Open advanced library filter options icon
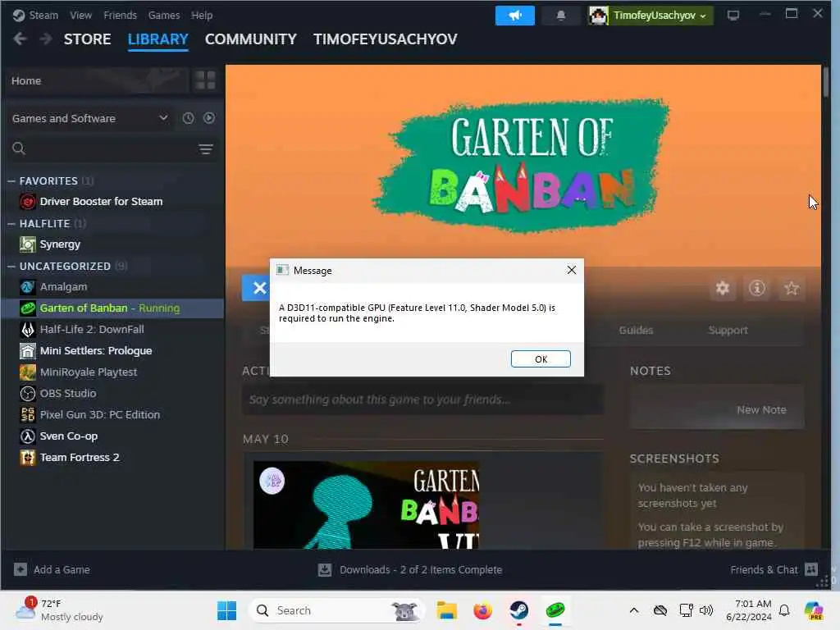This screenshot has height=630, width=840. pyautogui.click(x=206, y=149)
